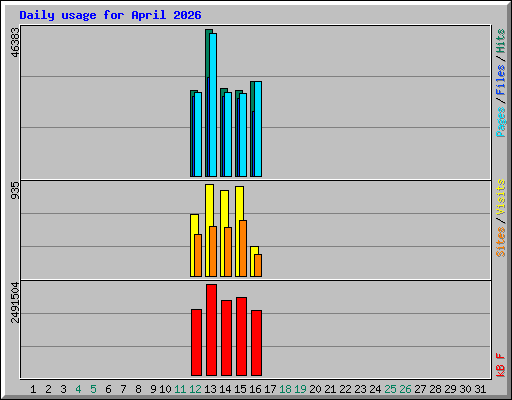Click green day label 18 on the x-axis
This screenshot has width=512, height=400.
click(285, 389)
